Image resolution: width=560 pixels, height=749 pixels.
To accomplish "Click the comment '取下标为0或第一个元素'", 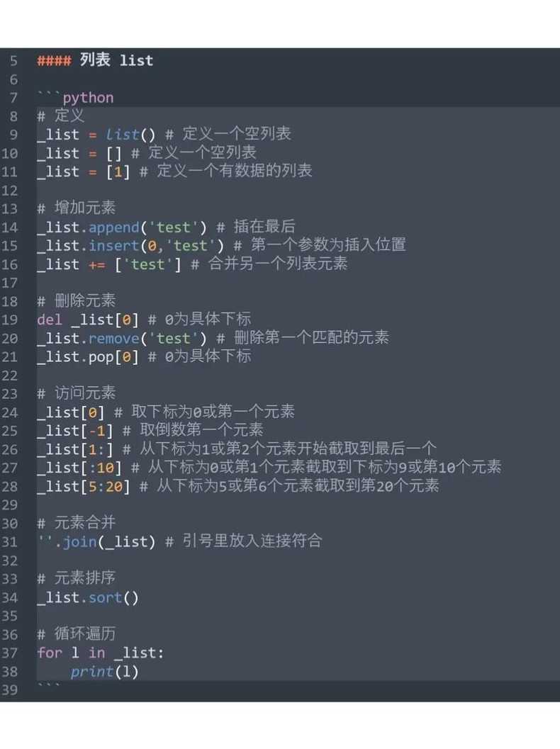I will (x=213, y=411).
